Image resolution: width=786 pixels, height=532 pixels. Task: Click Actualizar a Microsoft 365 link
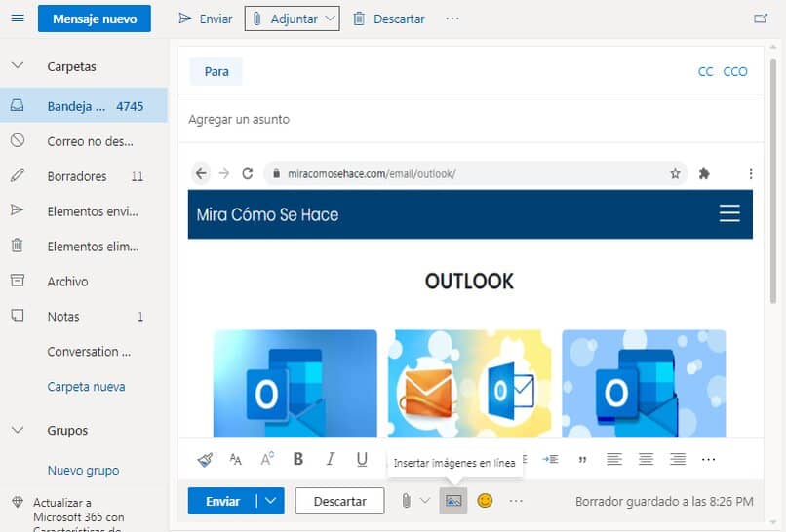tap(79, 515)
